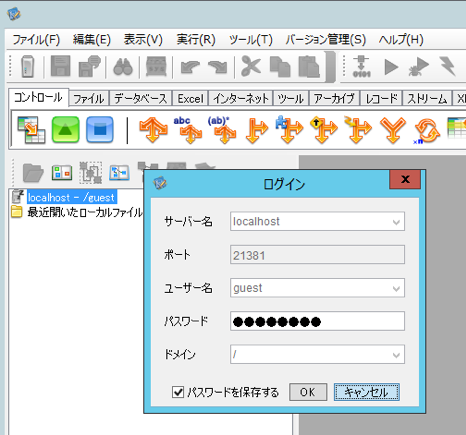Select the green Start component icon
This screenshot has height=435, width=466.
[66, 129]
